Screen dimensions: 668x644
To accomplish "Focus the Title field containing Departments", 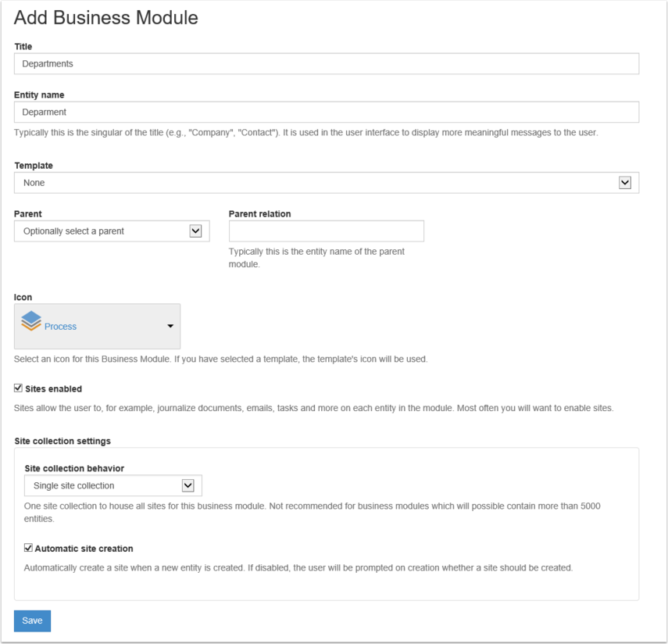I will 327,63.
